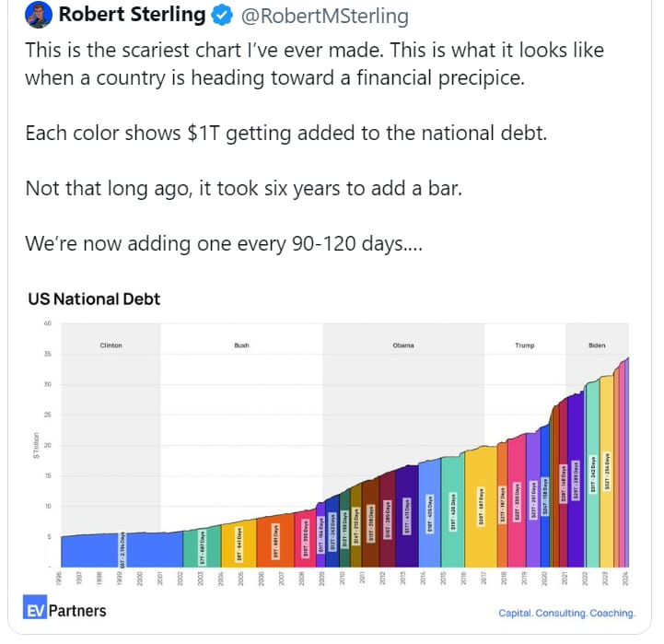Image resolution: width=664 pixels, height=644 pixels.
Task: Select the Biden era label
Action: [597, 345]
